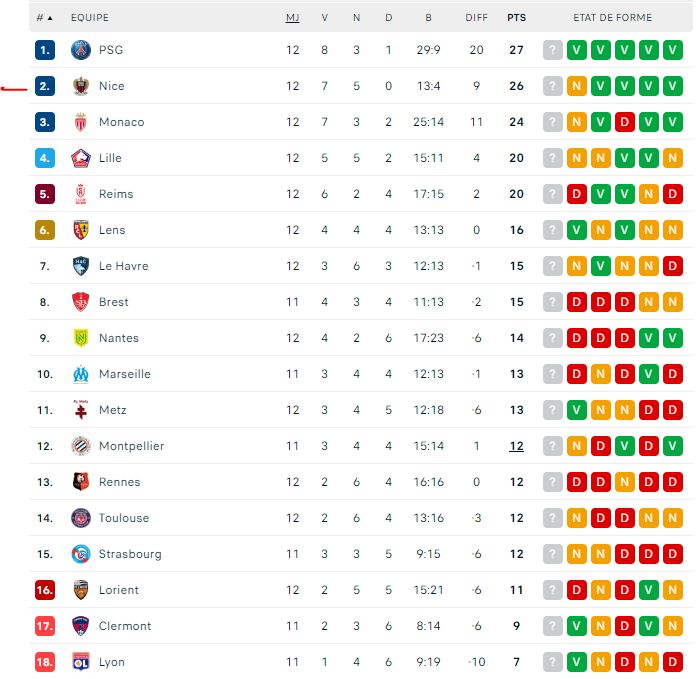Click the Strasbourg club logo
Screen dimensions: 697x679
pos(81,554)
